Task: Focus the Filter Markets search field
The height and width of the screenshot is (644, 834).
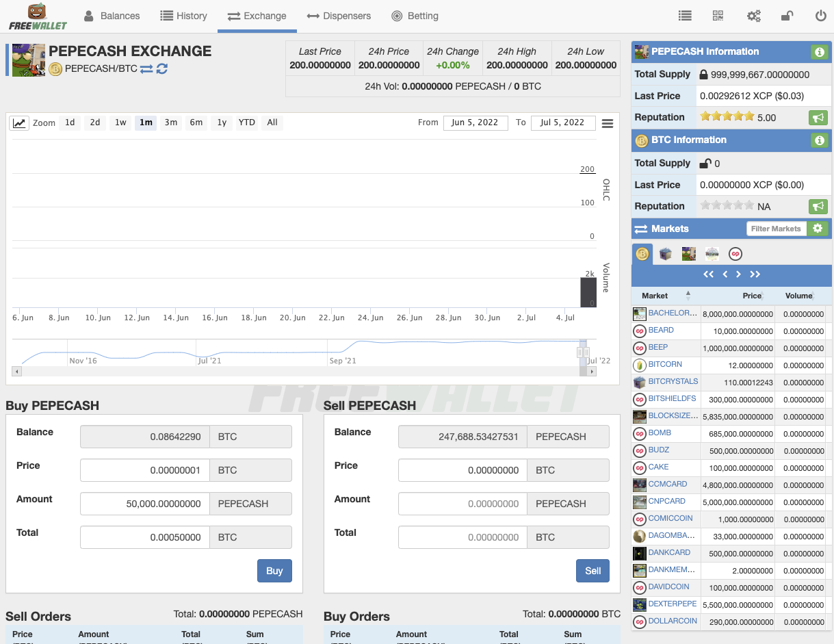Action: coord(776,229)
